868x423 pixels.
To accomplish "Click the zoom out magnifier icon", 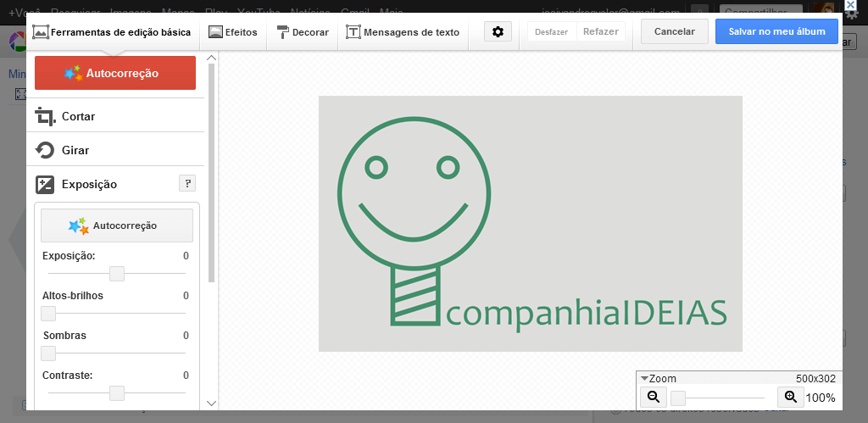I will (654, 397).
